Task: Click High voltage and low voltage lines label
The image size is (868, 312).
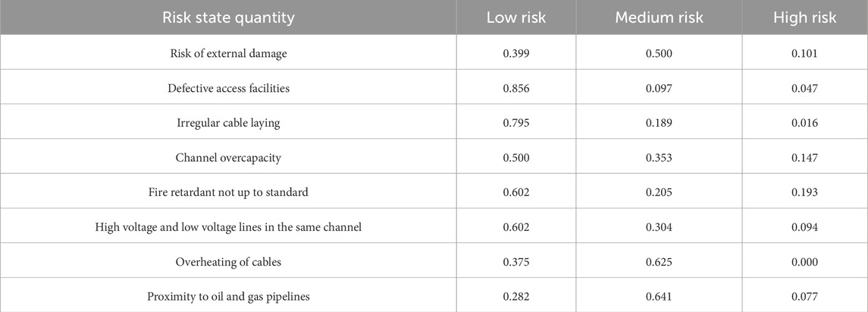Action: click(x=228, y=227)
